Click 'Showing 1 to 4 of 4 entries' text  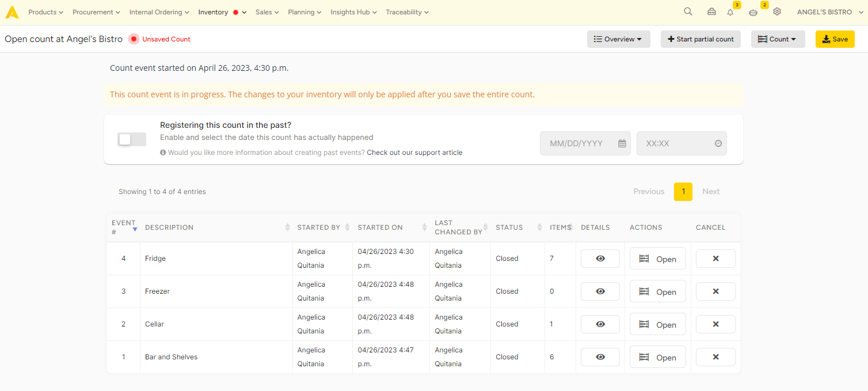click(x=162, y=192)
